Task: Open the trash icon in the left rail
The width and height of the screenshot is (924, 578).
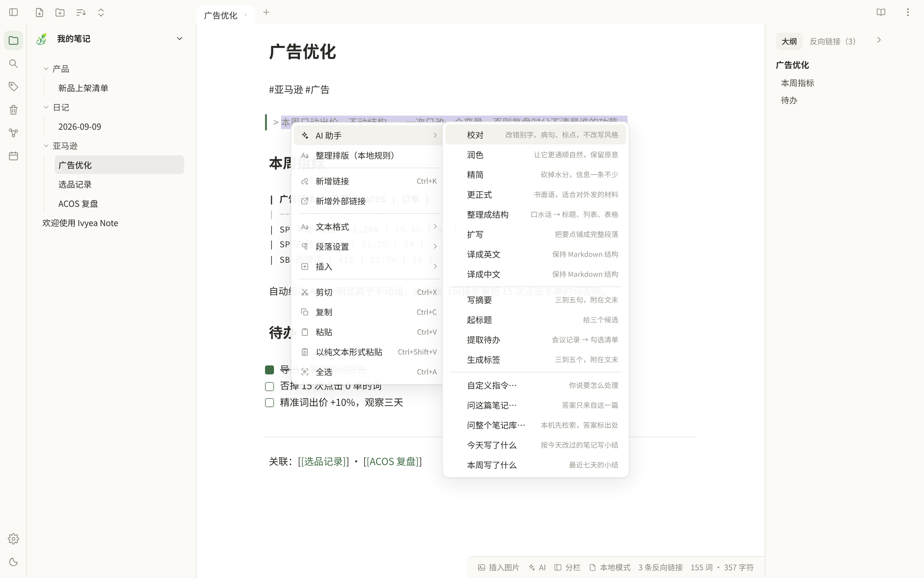Action: pos(13,110)
